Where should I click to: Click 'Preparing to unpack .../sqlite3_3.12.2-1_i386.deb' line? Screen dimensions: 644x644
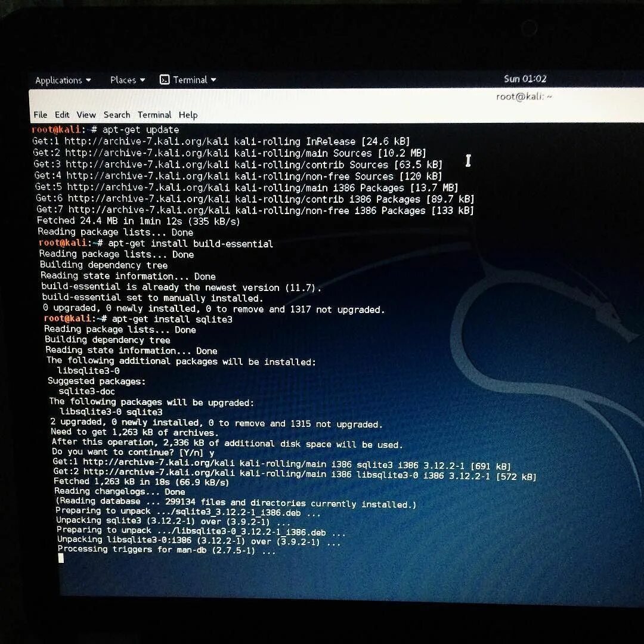click(188, 512)
